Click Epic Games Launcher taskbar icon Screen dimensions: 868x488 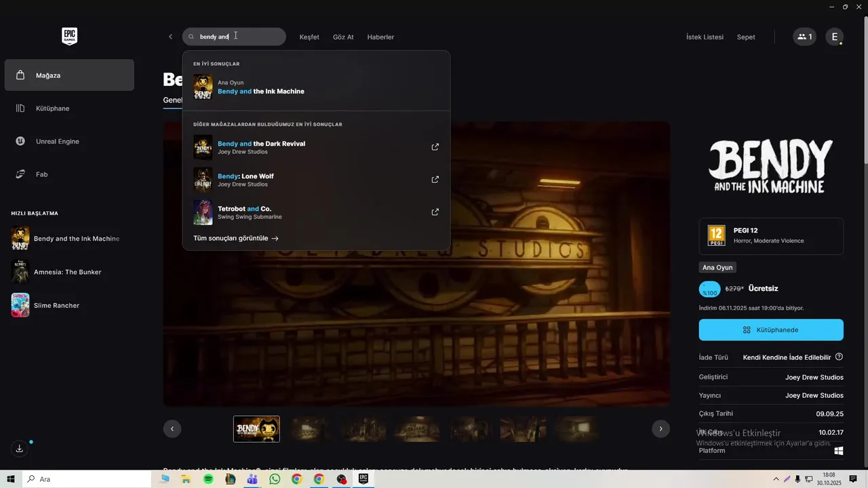[363, 479]
